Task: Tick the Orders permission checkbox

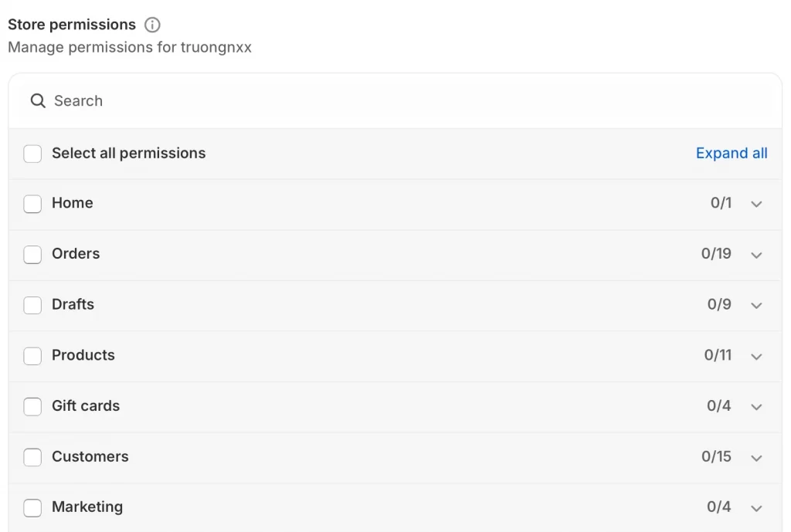Action: (x=32, y=254)
